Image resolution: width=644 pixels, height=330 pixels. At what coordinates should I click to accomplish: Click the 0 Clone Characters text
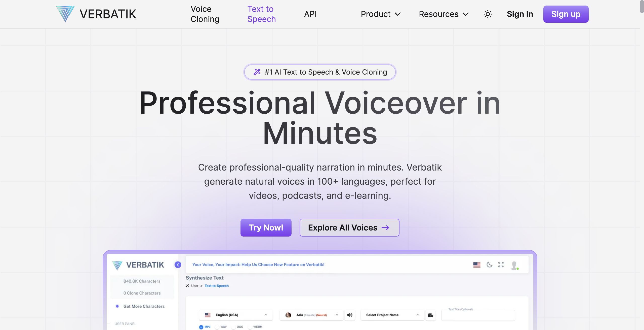click(x=142, y=293)
